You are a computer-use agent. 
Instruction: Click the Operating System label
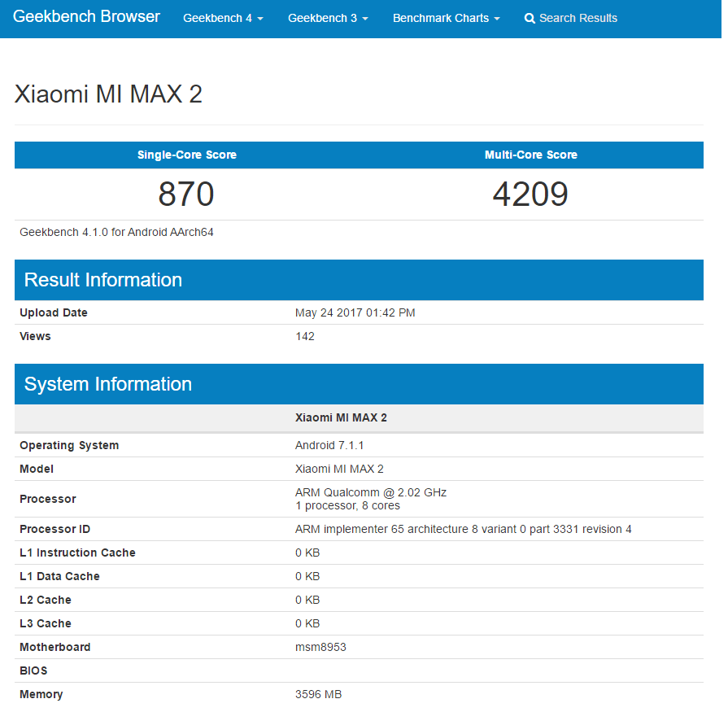[x=69, y=445]
